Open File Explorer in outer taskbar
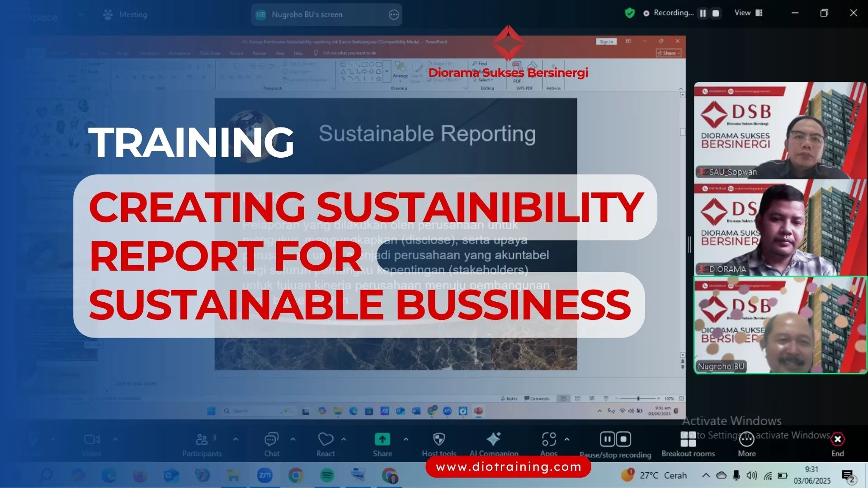This screenshot has width=868, height=488. [x=233, y=475]
